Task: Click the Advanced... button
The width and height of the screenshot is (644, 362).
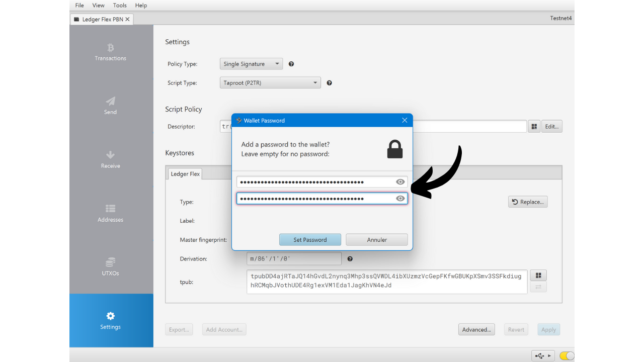Action: [x=476, y=330]
